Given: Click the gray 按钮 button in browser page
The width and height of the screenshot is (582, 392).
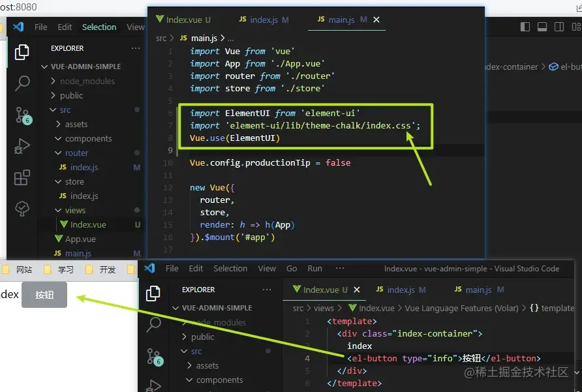Looking at the screenshot, I should [44, 295].
